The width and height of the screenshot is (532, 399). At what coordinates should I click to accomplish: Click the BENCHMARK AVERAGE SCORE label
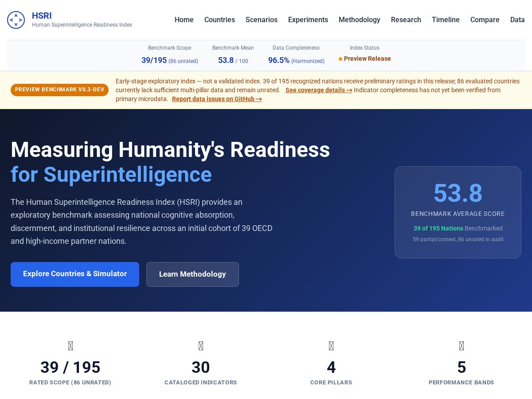coord(458,214)
